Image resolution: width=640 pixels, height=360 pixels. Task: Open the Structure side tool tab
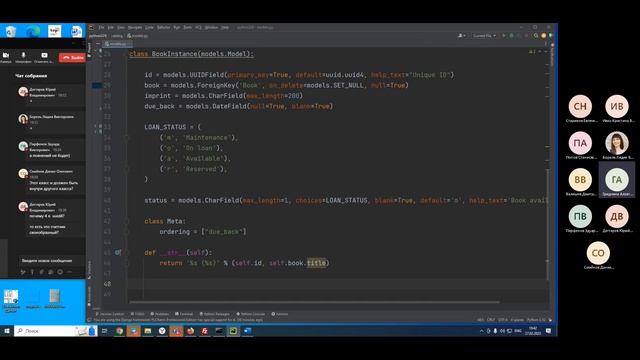click(x=89, y=269)
